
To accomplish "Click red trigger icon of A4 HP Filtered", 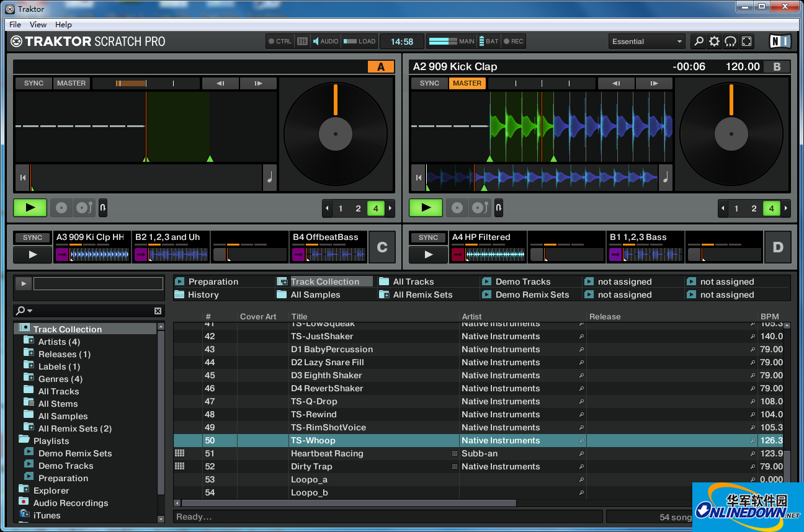I will [x=458, y=254].
